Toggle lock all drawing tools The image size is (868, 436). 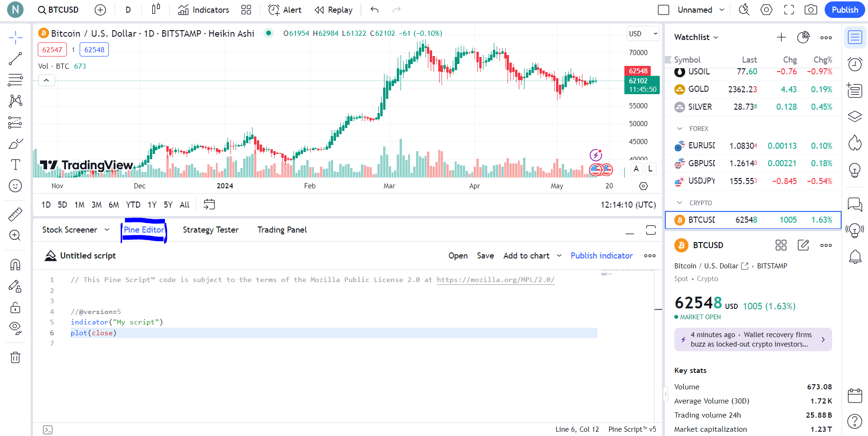coord(15,307)
